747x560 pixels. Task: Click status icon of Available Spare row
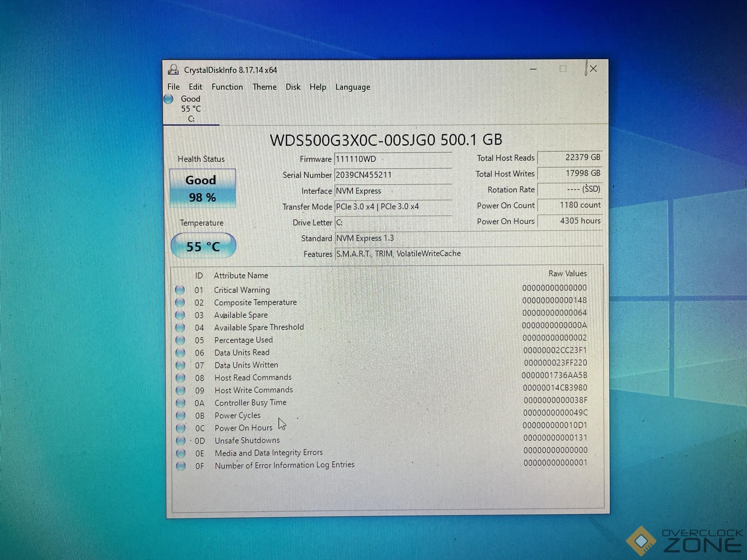(x=180, y=315)
